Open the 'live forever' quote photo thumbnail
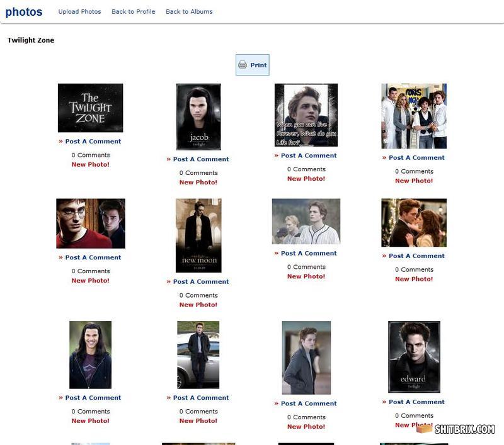 pyautogui.click(x=306, y=115)
